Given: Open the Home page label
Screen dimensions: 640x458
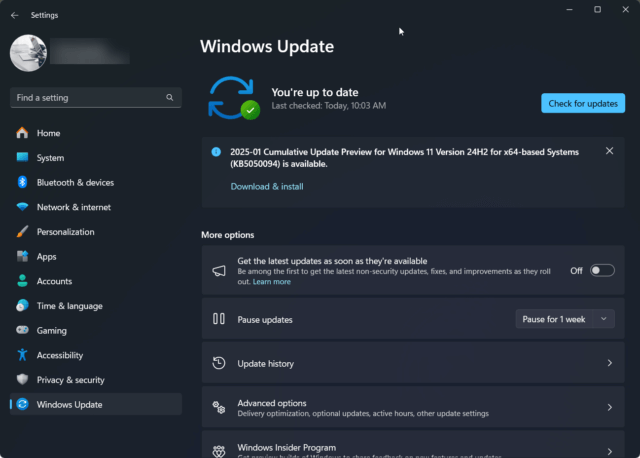Looking at the screenshot, I should coord(49,133).
